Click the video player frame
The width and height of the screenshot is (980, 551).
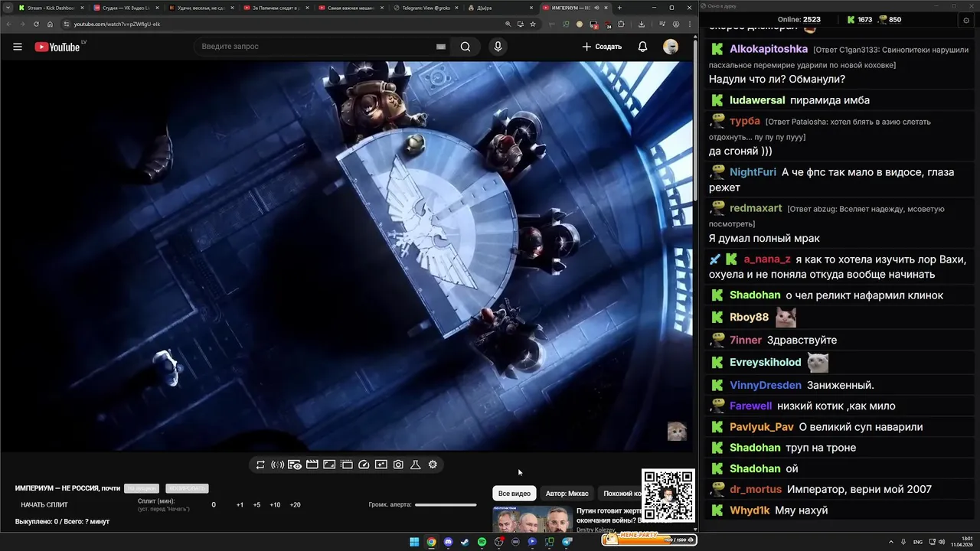coord(346,256)
